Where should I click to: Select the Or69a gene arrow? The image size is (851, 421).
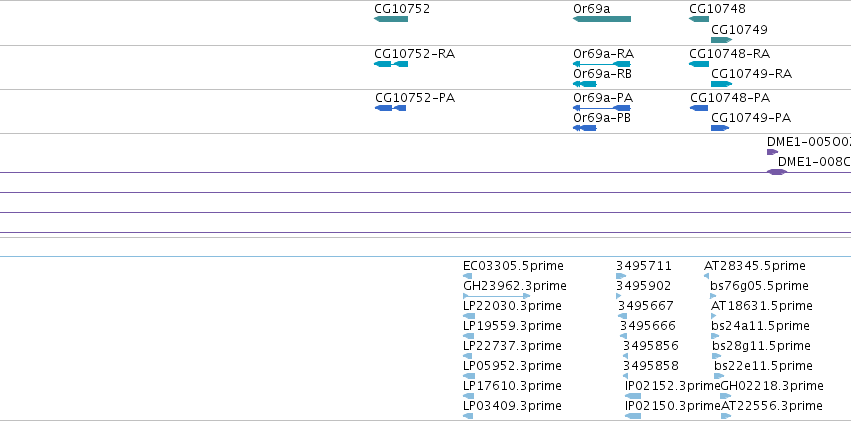pos(602,19)
